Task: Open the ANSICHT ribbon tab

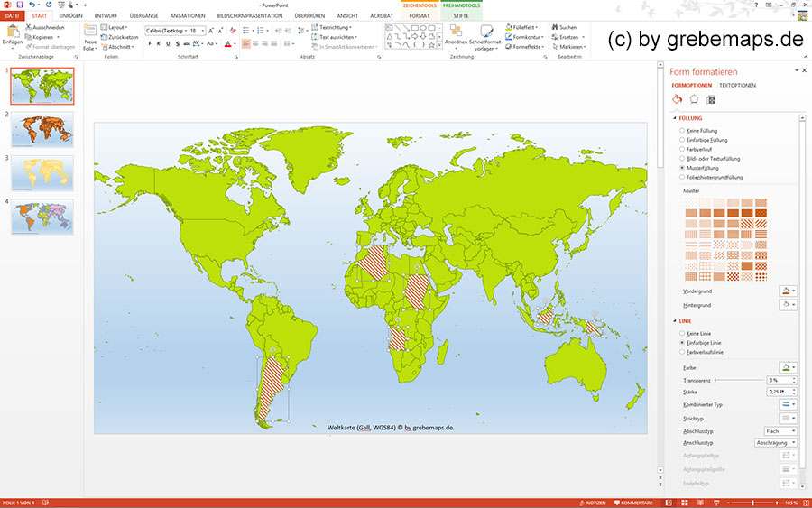Action: click(347, 16)
